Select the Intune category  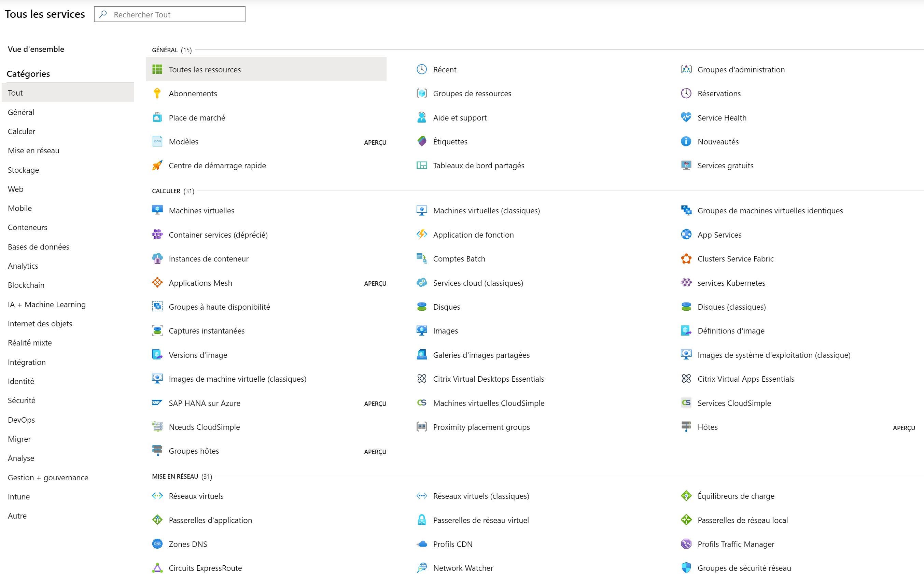(19, 497)
